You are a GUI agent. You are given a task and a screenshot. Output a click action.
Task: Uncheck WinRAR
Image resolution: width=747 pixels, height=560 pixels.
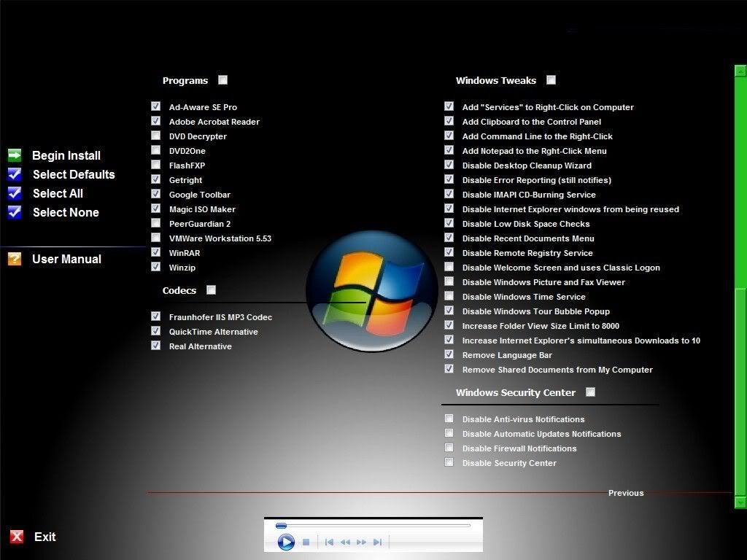pyautogui.click(x=156, y=252)
